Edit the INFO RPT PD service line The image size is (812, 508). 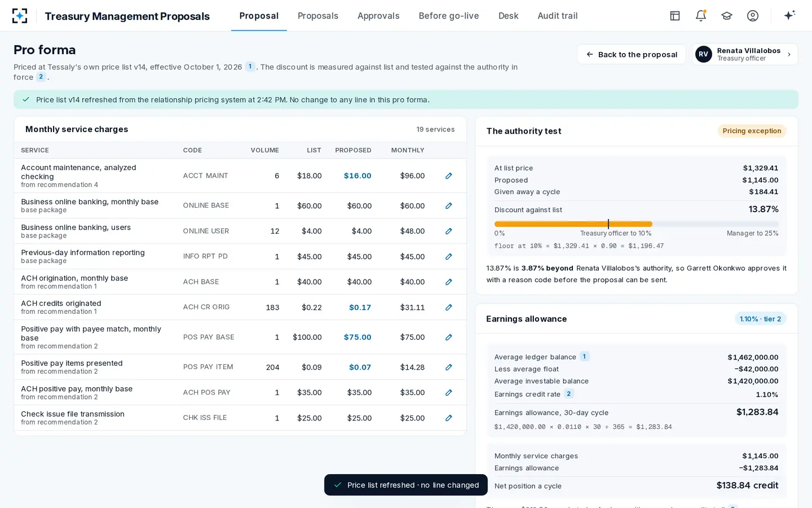(x=449, y=257)
